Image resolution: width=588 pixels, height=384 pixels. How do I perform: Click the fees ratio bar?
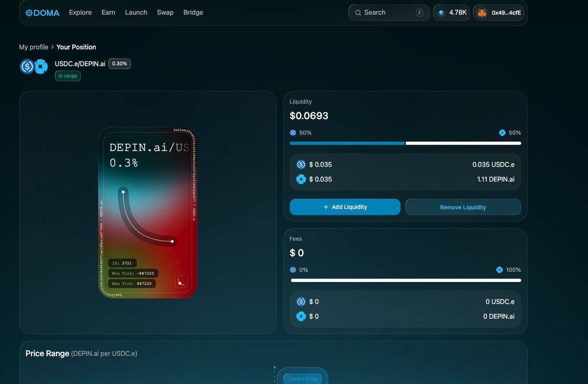point(406,281)
